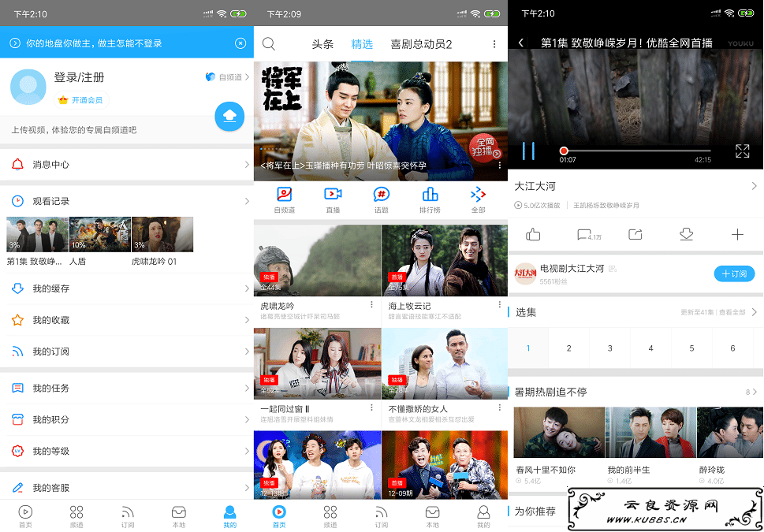
Task: Open options dots for 不懂撒娇的女人
Action: (x=499, y=407)
